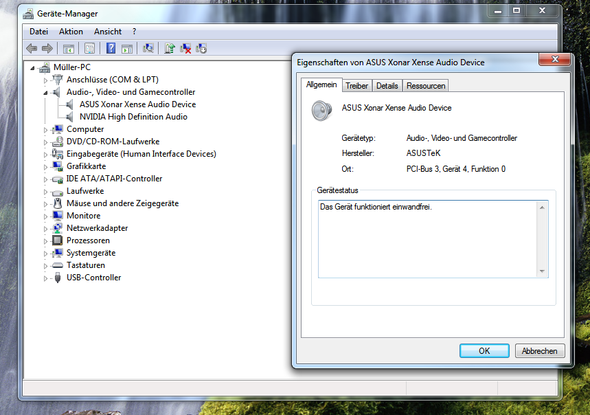Expand the Prozessoren node
The image size is (590, 415).
point(46,241)
